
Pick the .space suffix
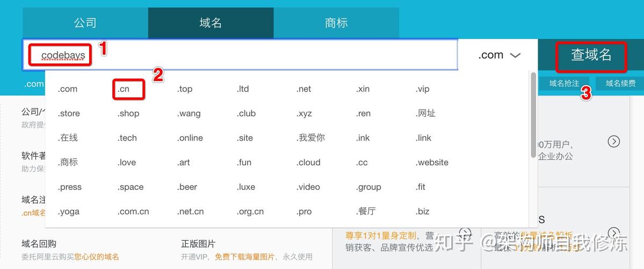(130, 187)
